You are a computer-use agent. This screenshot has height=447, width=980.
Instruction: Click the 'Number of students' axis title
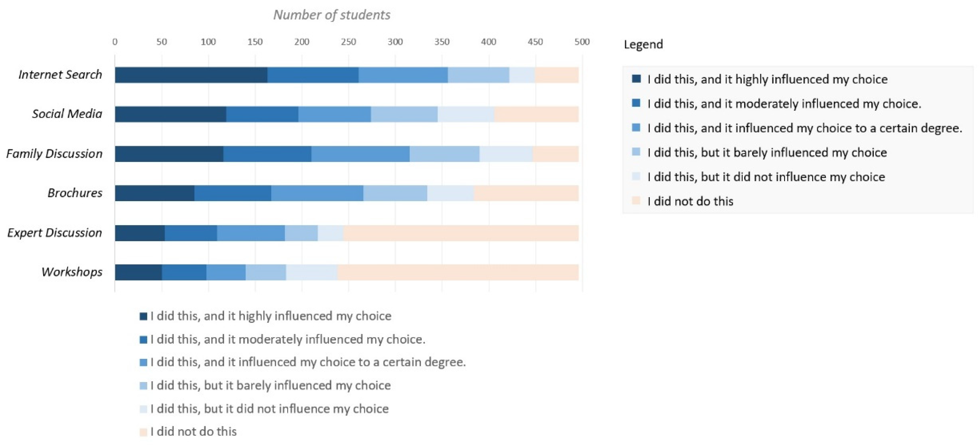(332, 15)
